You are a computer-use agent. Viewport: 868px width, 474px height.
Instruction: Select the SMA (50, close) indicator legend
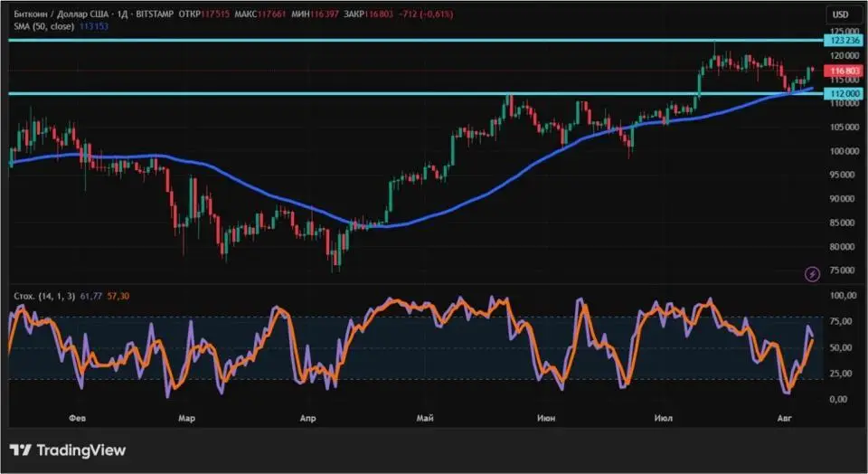(42, 27)
